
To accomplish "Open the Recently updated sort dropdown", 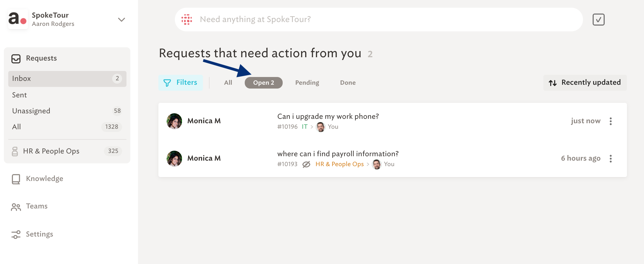I will tap(585, 82).
